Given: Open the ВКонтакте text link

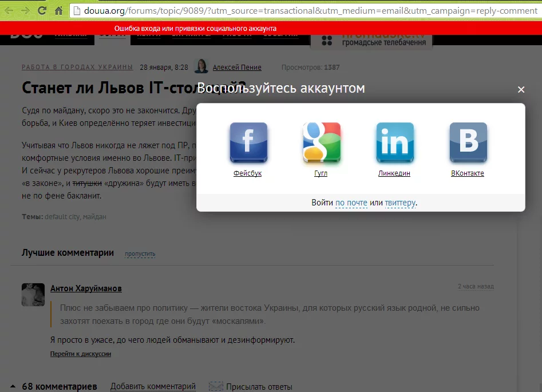Looking at the screenshot, I should pyautogui.click(x=468, y=173).
